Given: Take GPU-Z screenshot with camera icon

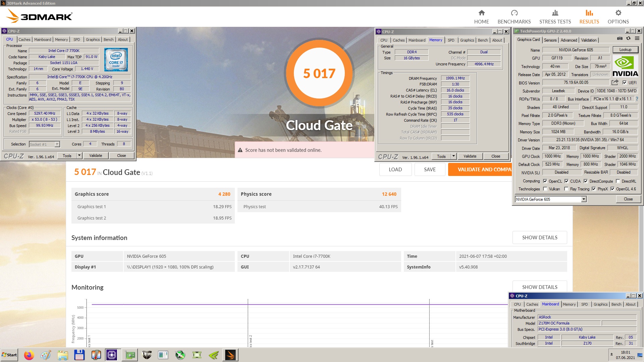Looking at the screenshot, I should tap(620, 39).
